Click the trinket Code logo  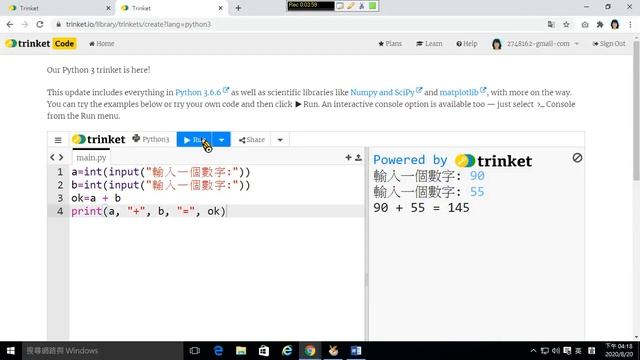(41, 44)
